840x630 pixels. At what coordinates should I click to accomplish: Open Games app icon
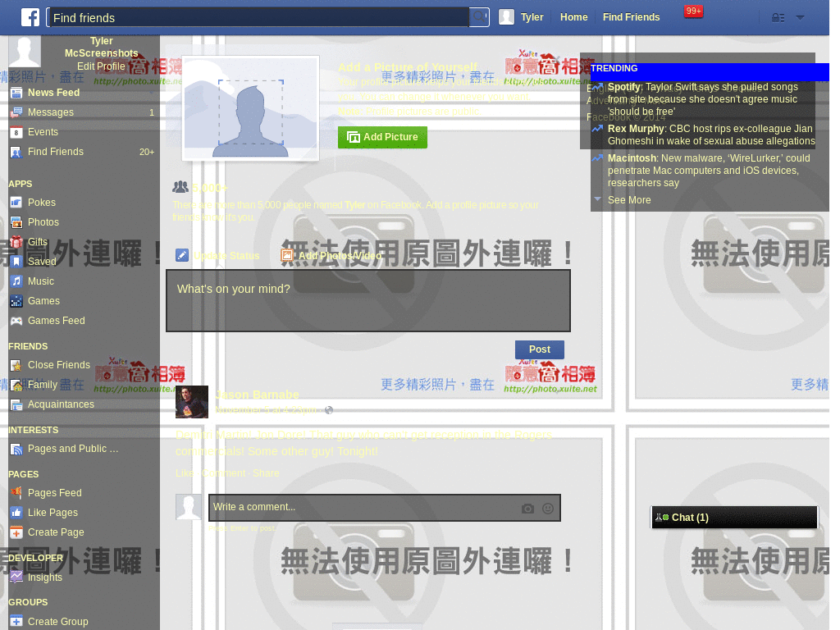point(16,301)
